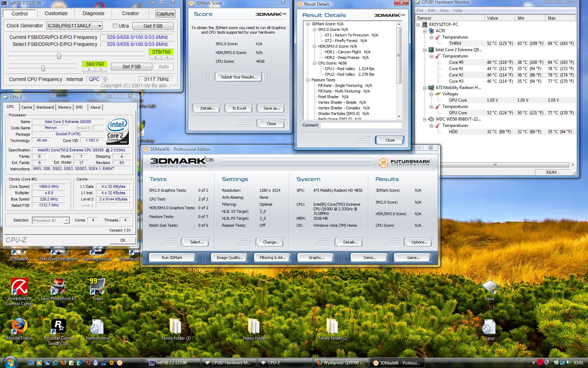Click Submit Your Results button
588x368 pixels.
(x=239, y=77)
